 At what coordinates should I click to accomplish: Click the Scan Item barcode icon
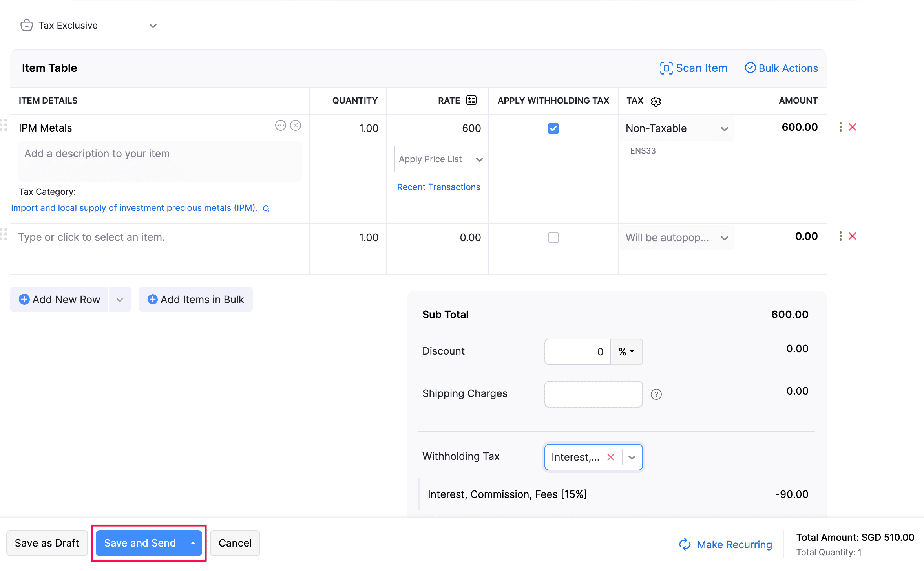point(666,68)
